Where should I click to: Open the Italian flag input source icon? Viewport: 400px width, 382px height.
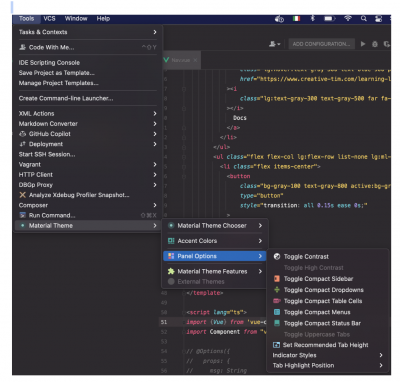[296, 19]
